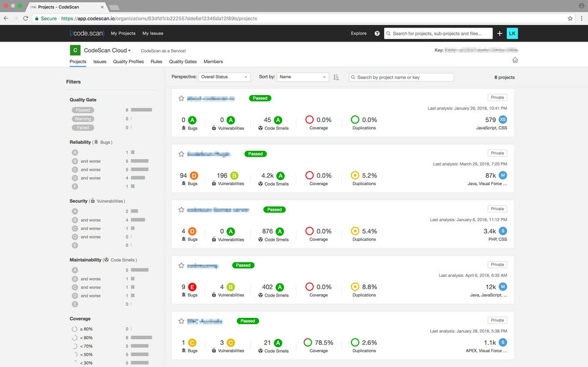This screenshot has width=588, height=367.
Task: Filter Coverage by ≥ 80%
Action: coord(82,329)
